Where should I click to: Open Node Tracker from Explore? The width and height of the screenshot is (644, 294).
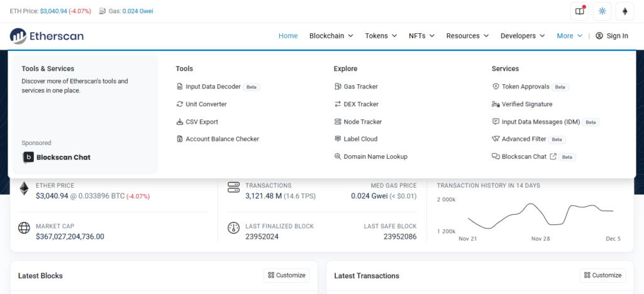tap(363, 122)
